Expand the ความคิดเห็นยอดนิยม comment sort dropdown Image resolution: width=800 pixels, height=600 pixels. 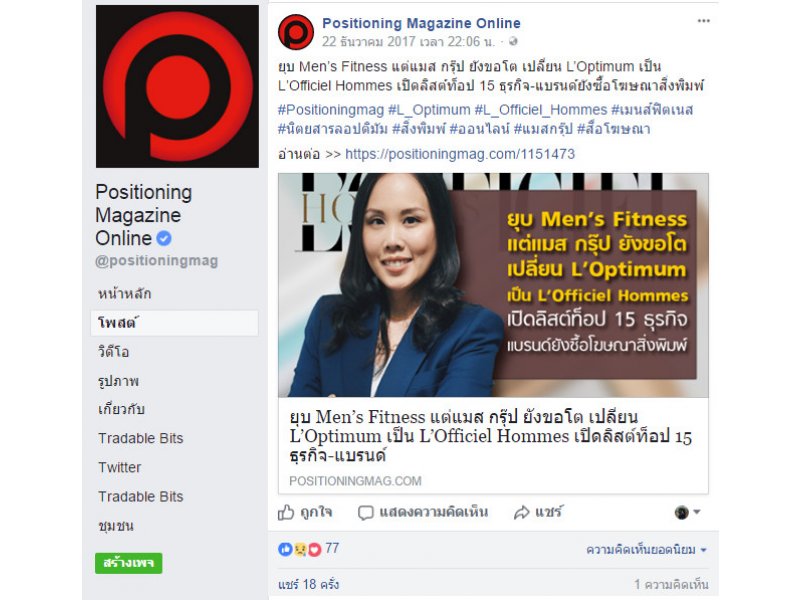click(x=646, y=550)
